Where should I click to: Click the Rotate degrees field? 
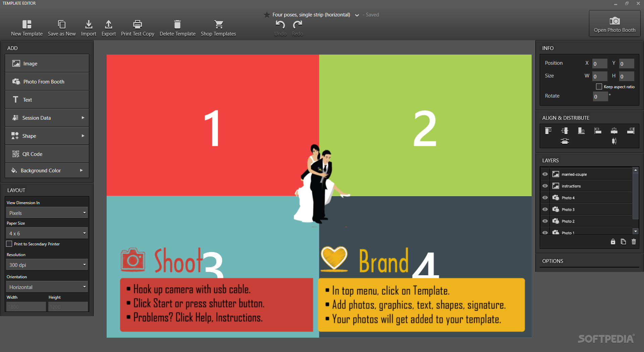[x=600, y=97]
